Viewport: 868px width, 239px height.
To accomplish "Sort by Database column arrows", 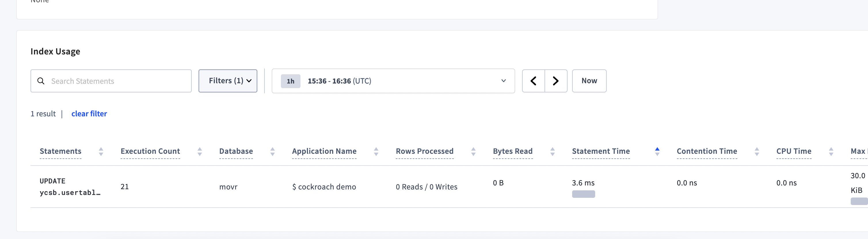I will pyautogui.click(x=273, y=152).
